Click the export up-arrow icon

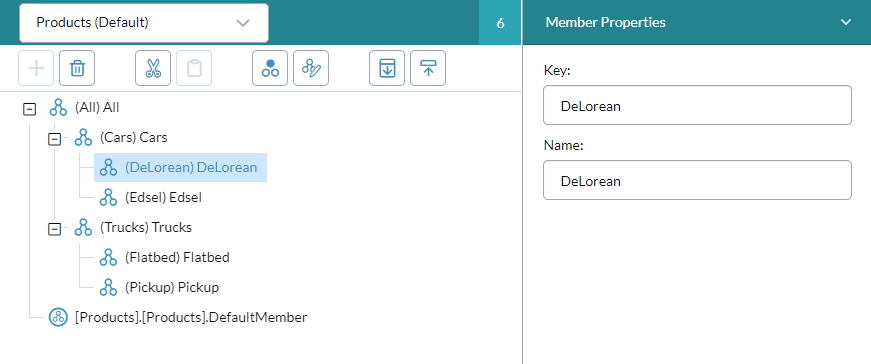[x=428, y=68]
